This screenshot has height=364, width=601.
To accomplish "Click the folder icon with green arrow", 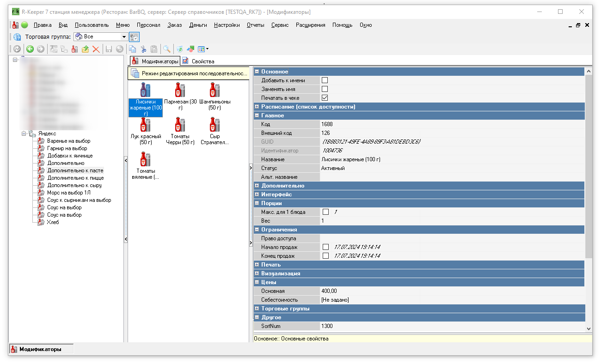I will coord(85,49).
